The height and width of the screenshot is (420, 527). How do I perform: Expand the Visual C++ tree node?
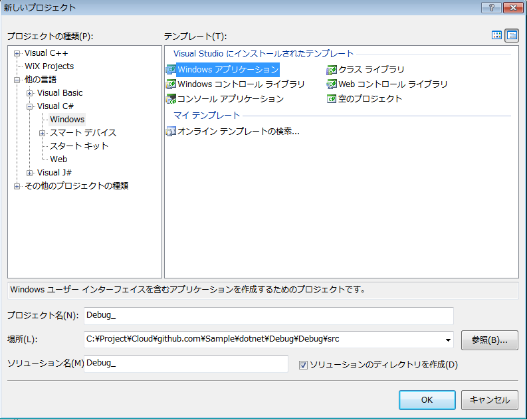click(17, 53)
